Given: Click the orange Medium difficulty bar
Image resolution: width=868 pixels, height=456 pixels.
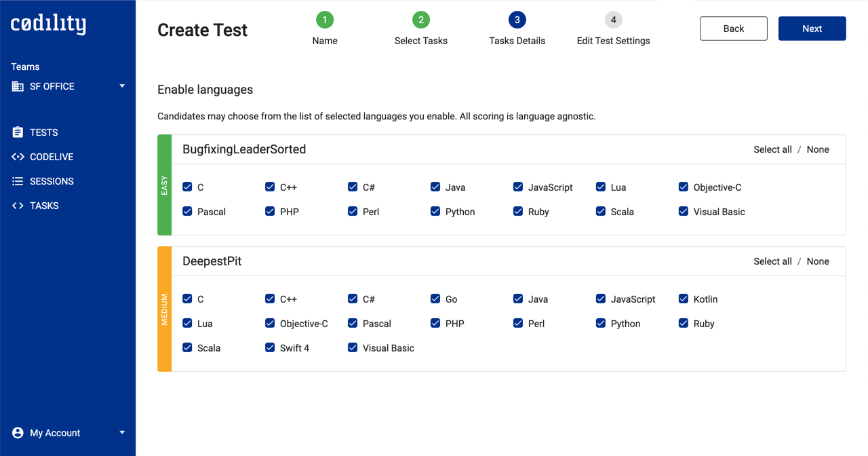Looking at the screenshot, I should [164, 309].
